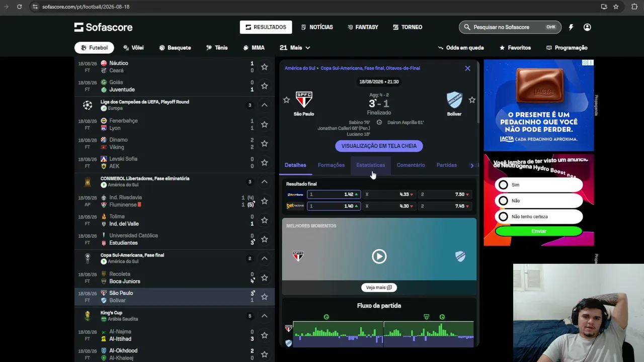
Task: Collapse the Copa Sul-Americana match list section
Action: (x=264, y=258)
